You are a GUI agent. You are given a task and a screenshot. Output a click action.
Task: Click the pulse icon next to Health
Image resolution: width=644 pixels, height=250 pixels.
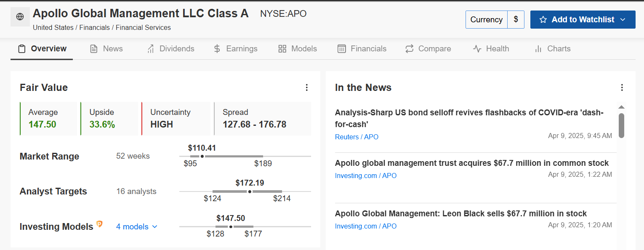pyautogui.click(x=477, y=49)
